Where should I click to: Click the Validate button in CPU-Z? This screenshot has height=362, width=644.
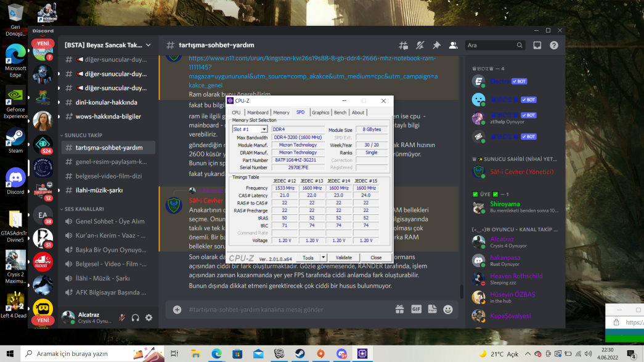pyautogui.click(x=344, y=258)
